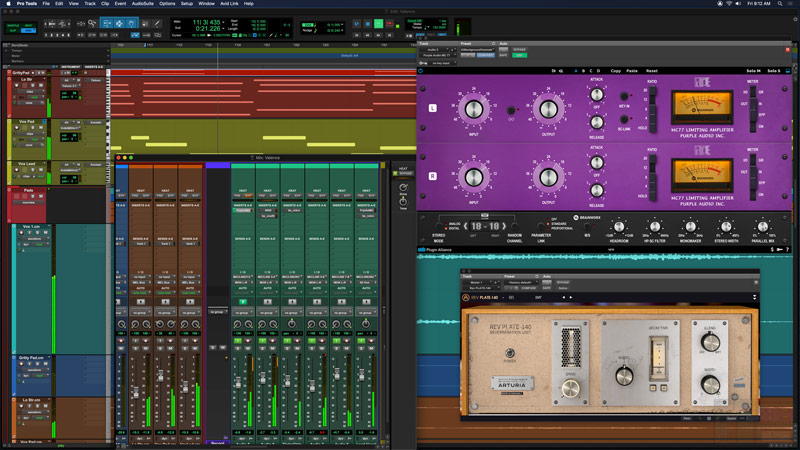Image resolution: width=800 pixels, height=450 pixels.
Task: Click the Plugin Alliance help question mark
Action: pyautogui.click(x=788, y=249)
